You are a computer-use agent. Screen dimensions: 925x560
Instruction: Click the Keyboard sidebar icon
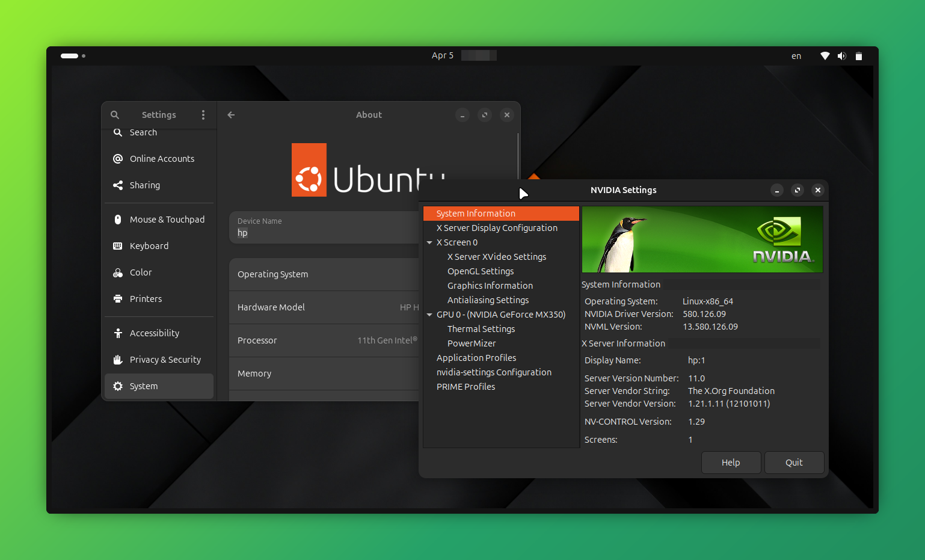(x=118, y=245)
